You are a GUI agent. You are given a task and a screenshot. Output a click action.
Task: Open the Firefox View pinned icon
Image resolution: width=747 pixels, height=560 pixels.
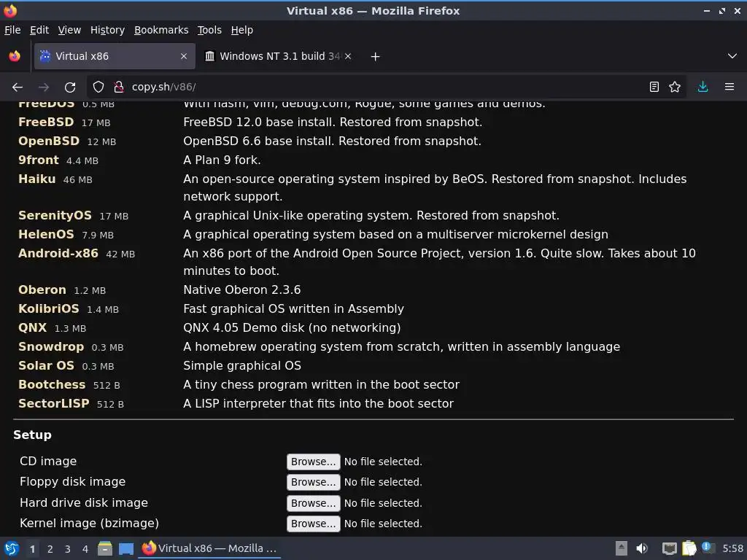pyautogui.click(x=15, y=56)
